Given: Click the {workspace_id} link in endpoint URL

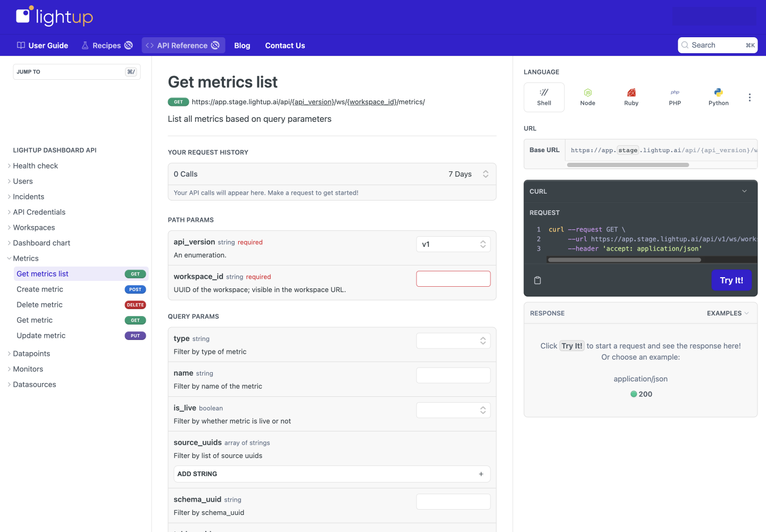Looking at the screenshot, I should [372, 102].
